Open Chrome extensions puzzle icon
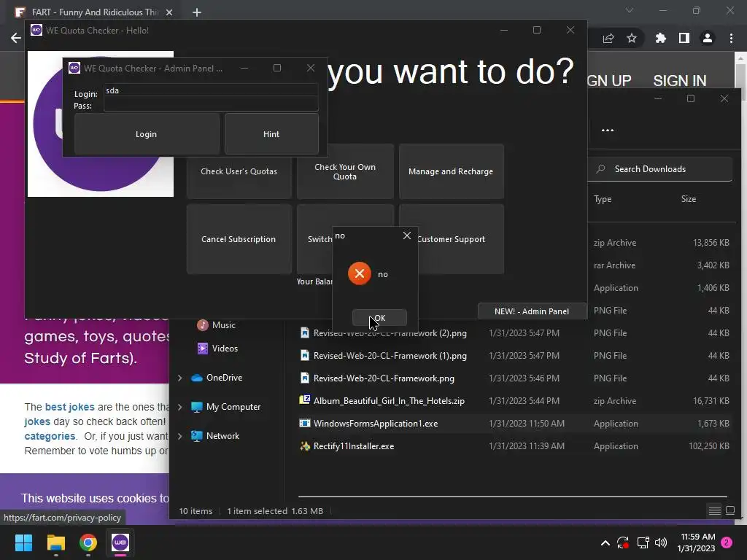This screenshot has height=560, width=747. [660, 38]
